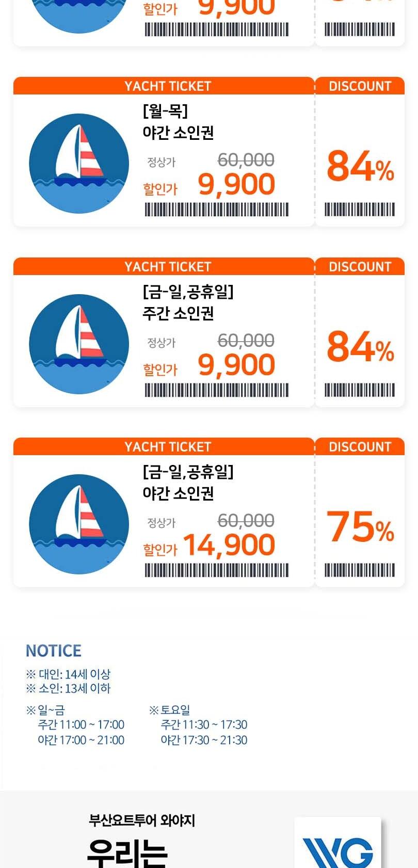Click the barcode under the [월-목] 9,900 price
The height and width of the screenshot is (868, 418).
(217, 210)
